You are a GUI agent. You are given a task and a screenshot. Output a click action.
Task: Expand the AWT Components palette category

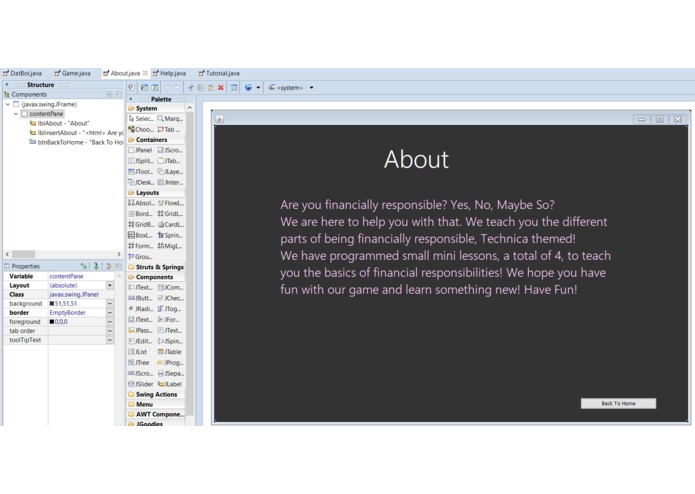[x=156, y=414]
